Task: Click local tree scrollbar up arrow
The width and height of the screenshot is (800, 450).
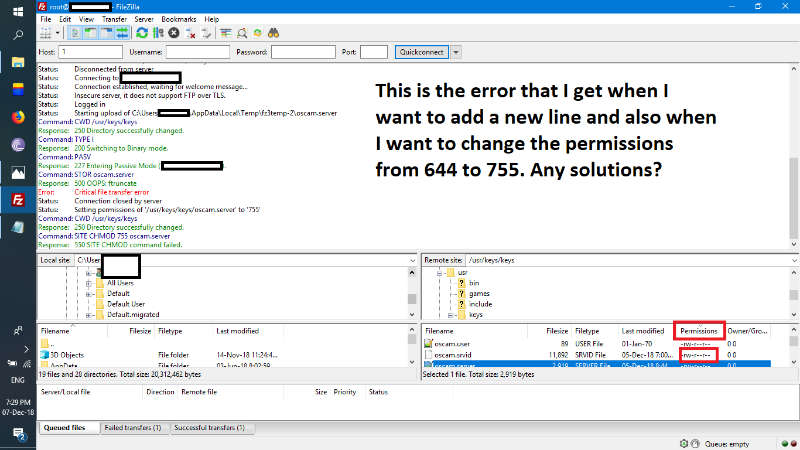Action: 412,273
